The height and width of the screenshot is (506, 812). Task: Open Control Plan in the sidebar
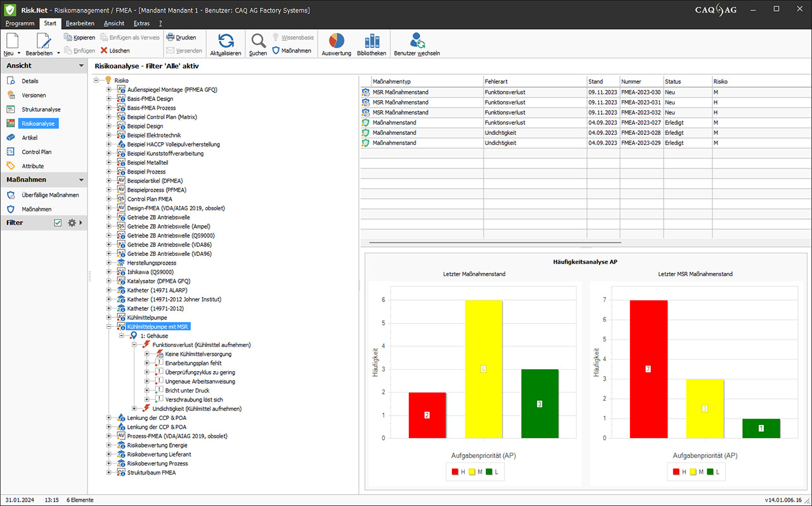coord(37,152)
